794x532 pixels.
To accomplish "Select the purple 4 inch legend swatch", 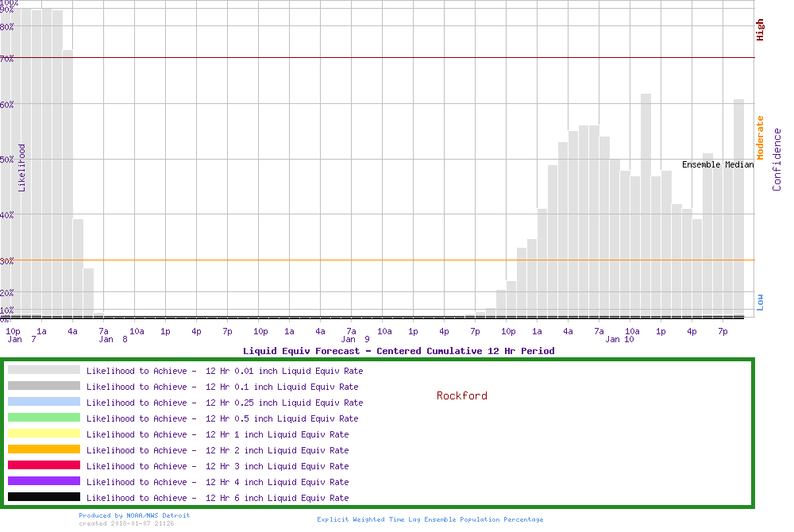I will [x=44, y=481].
